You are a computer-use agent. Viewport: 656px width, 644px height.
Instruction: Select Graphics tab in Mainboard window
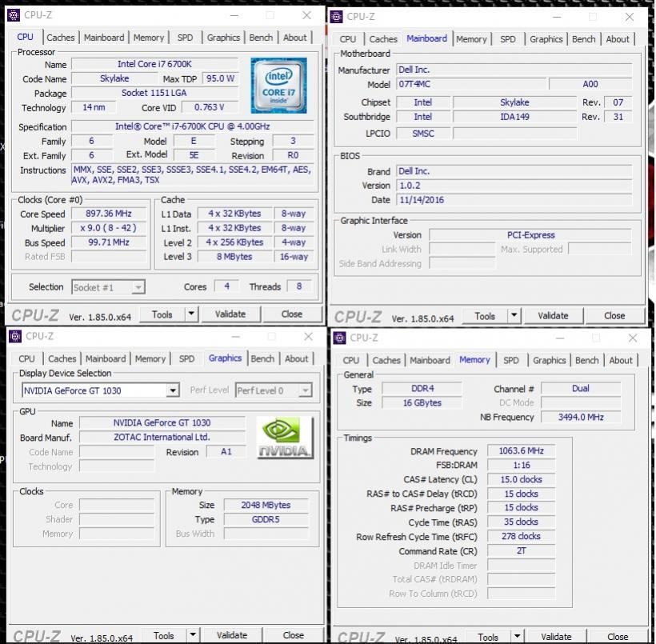coord(546,39)
